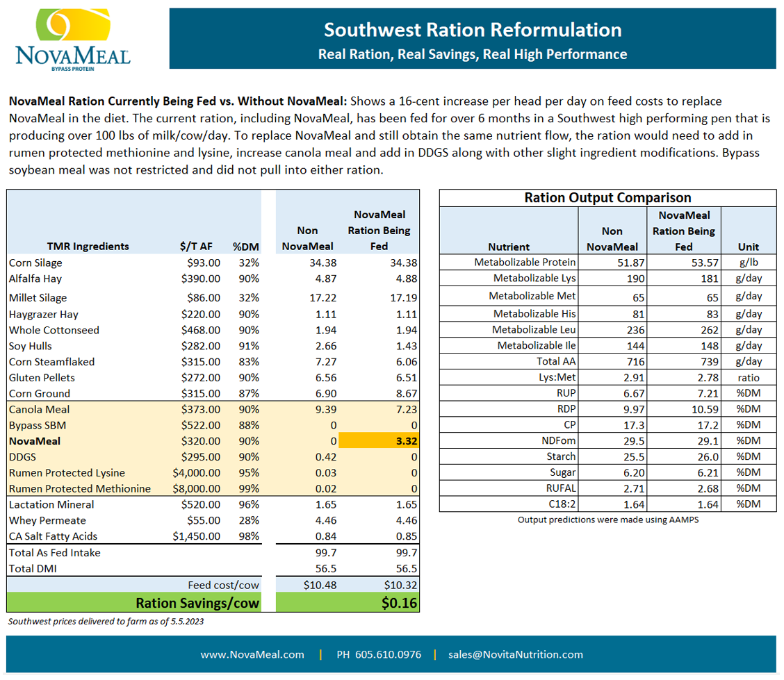Open the www.NovaMeal.com website link
This screenshot has width=784, height=680.
click(252, 654)
